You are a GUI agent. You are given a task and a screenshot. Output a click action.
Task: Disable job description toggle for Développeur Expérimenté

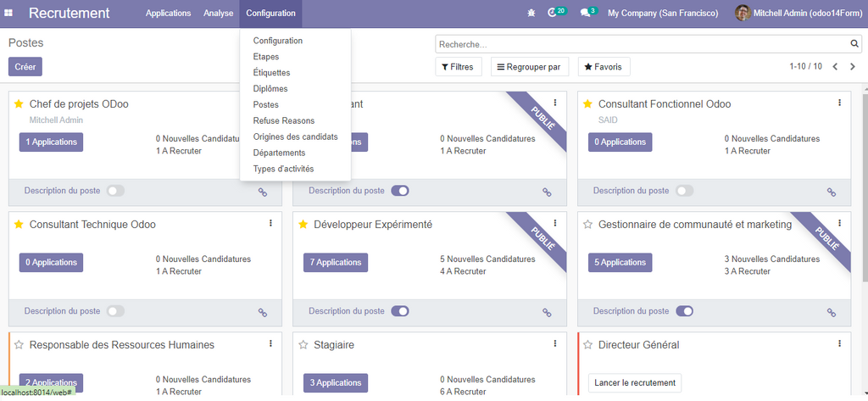pyautogui.click(x=400, y=311)
